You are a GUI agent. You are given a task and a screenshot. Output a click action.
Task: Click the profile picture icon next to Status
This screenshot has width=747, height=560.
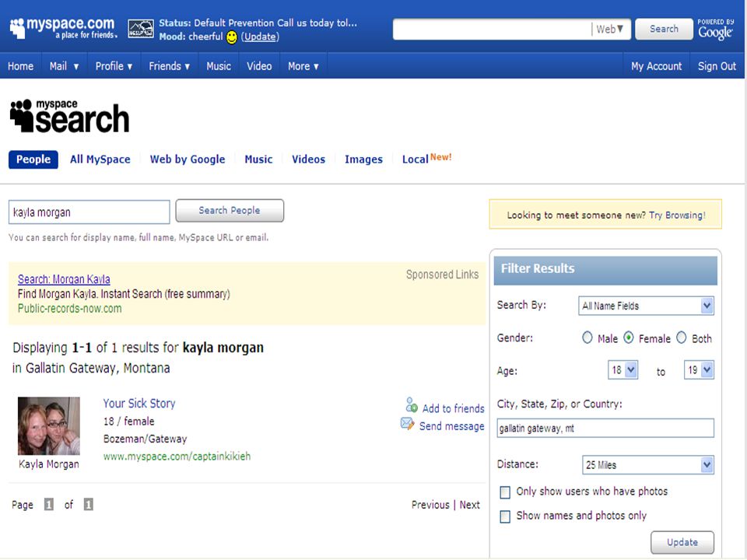(141, 29)
